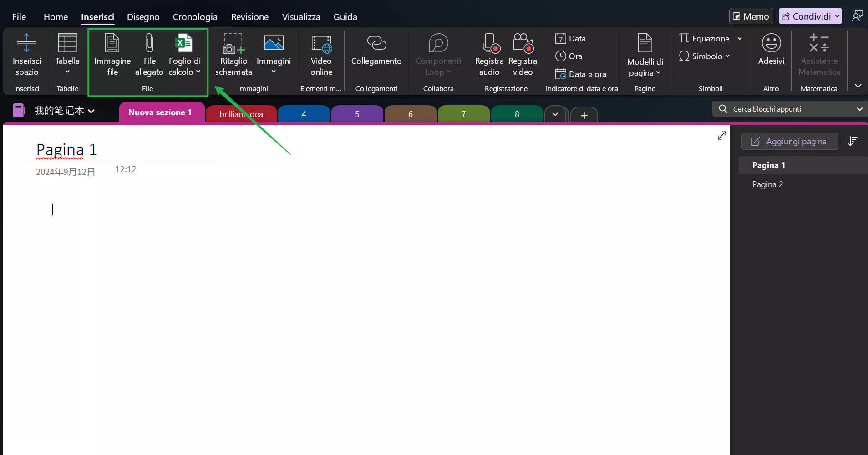
Task: Open the brown section tab 6
Action: coord(411,114)
